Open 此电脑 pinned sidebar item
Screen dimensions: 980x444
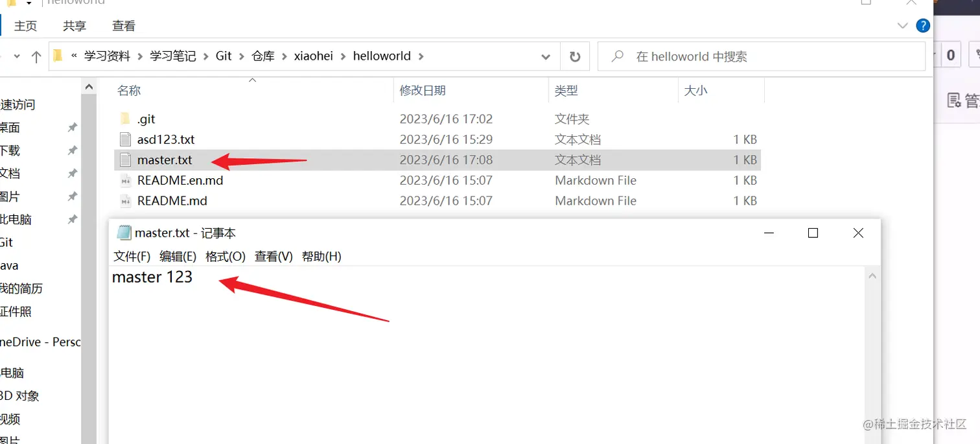tap(16, 219)
